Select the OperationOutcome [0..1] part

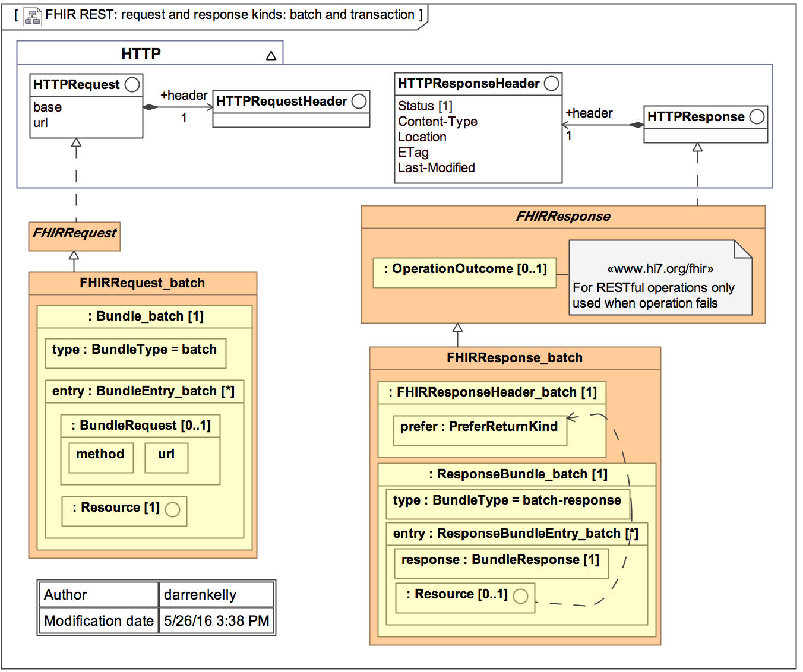pyautogui.click(x=464, y=270)
